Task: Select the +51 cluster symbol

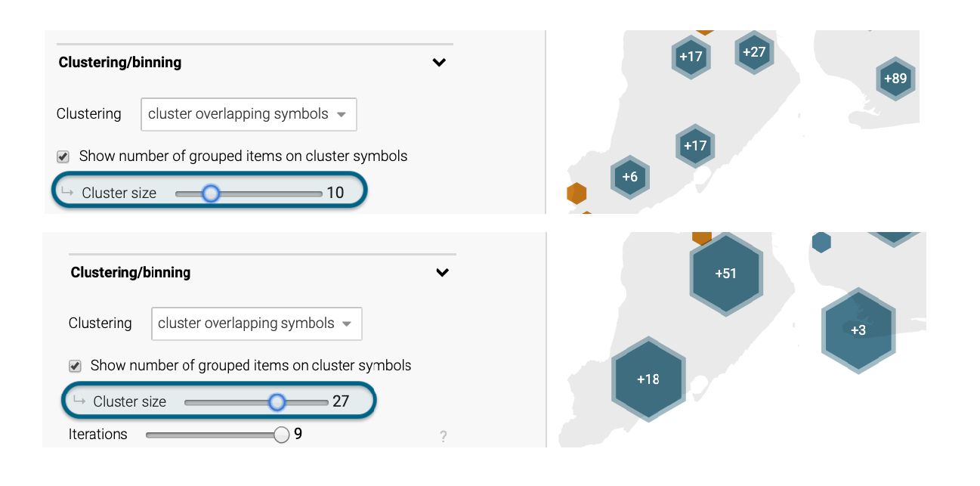Action: tap(726, 274)
